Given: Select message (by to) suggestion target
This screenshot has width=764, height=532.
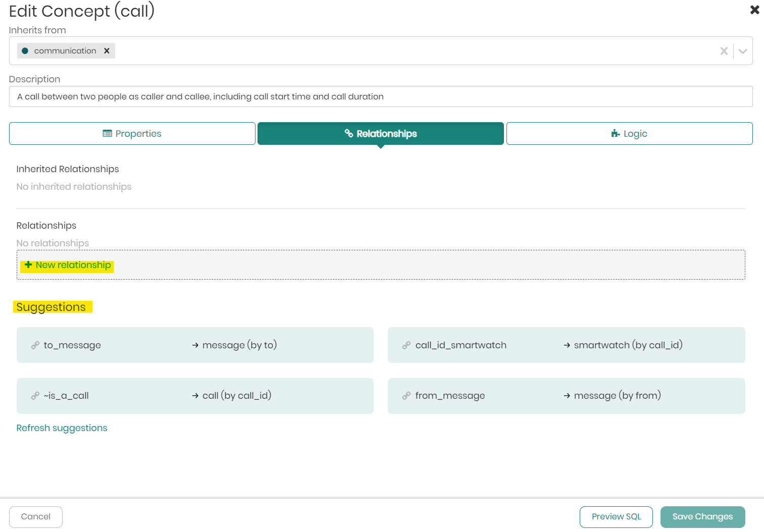Looking at the screenshot, I should [x=239, y=345].
